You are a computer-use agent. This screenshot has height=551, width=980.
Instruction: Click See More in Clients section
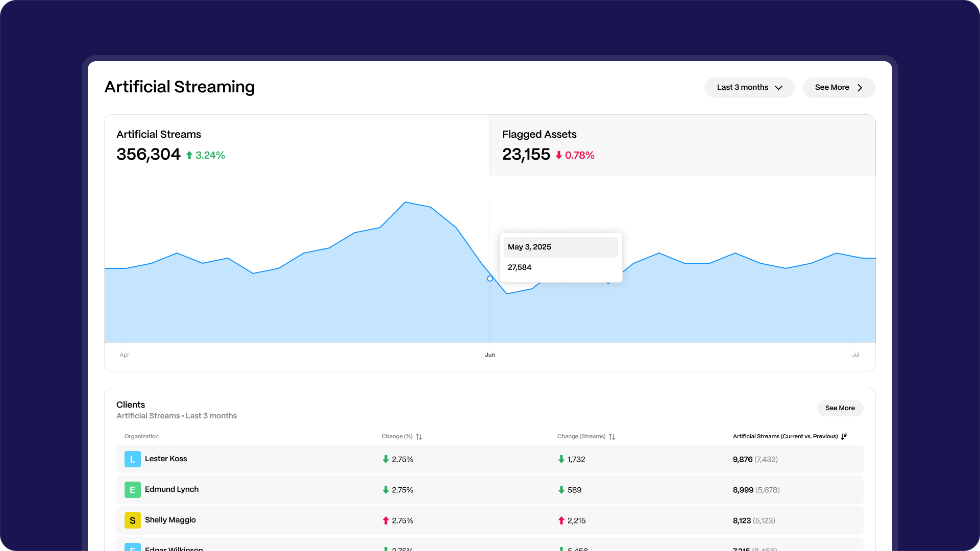coord(840,408)
